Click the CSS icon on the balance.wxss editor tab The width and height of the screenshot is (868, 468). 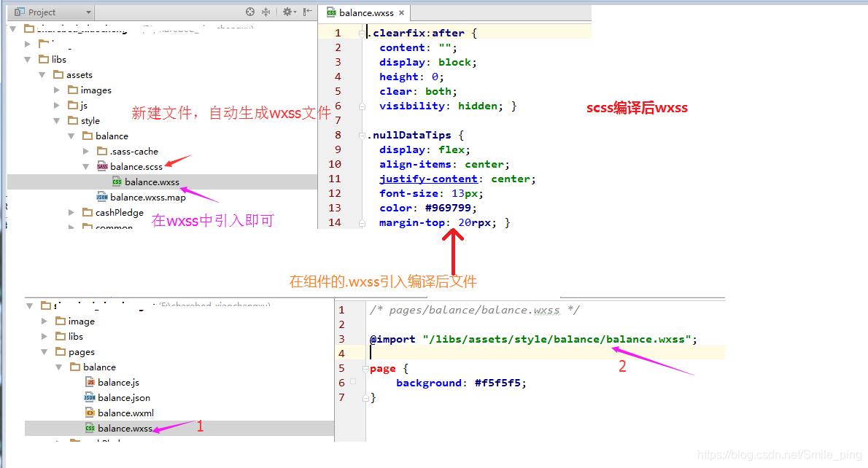pyautogui.click(x=332, y=12)
